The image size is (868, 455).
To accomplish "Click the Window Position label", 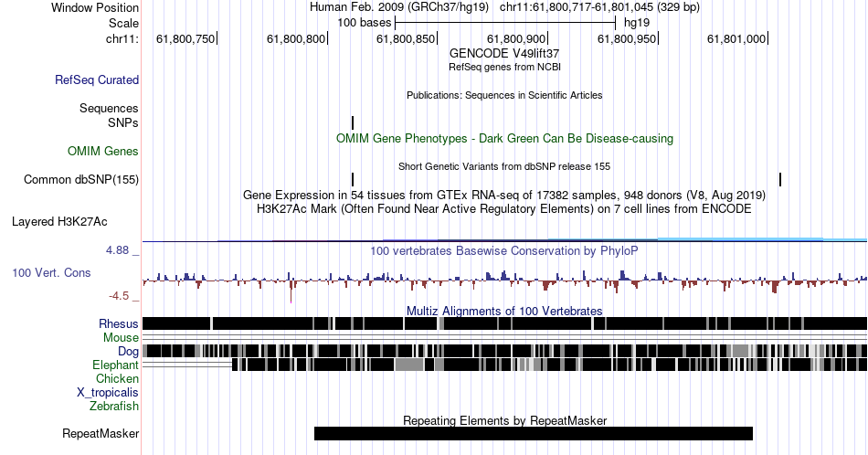I will [x=95, y=7].
